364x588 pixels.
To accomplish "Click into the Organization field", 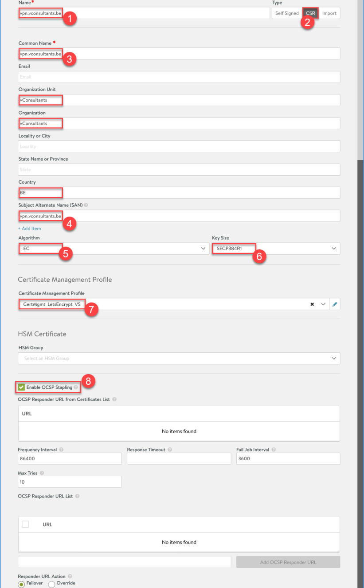I will 179,123.
